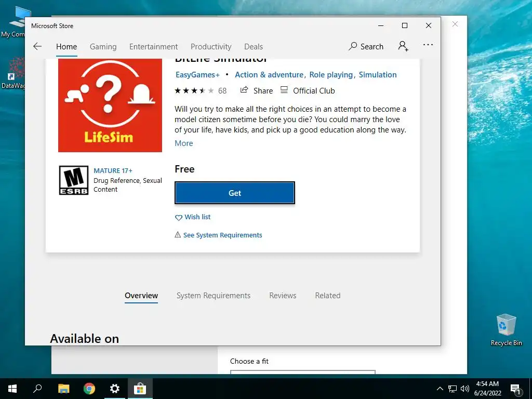Select the Related section tab
The image size is (532, 399).
pos(328,296)
